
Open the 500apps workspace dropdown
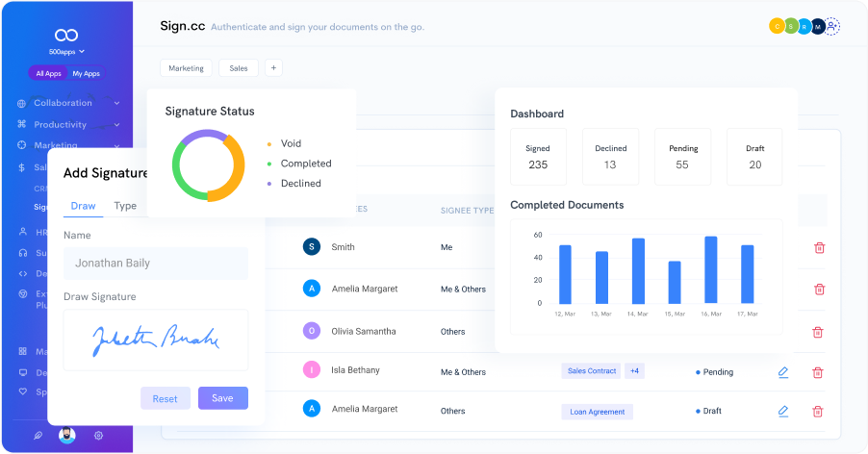(66, 51)
